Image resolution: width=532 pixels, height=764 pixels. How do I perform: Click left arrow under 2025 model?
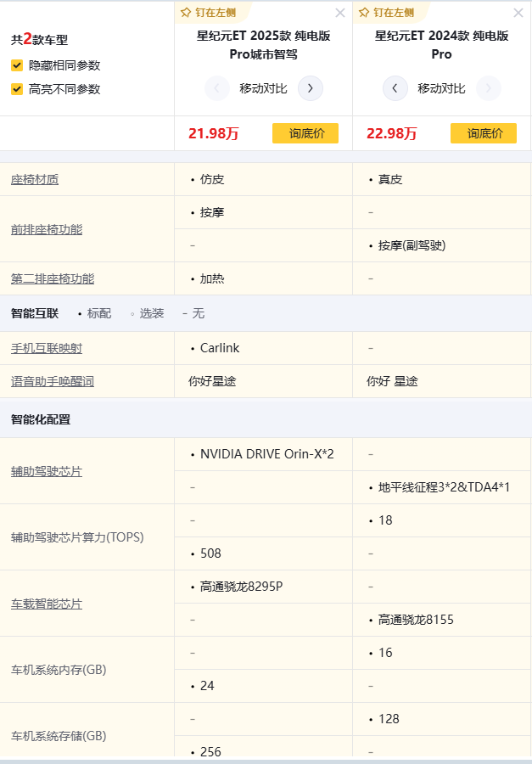coord(217,88)
